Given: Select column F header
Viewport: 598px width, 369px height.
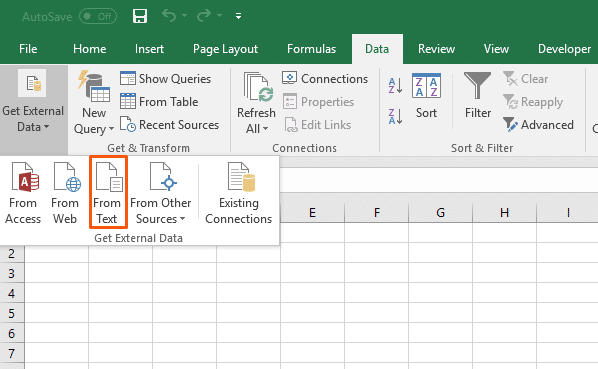Looking at the screenshot, I should [x=376, y=212].
